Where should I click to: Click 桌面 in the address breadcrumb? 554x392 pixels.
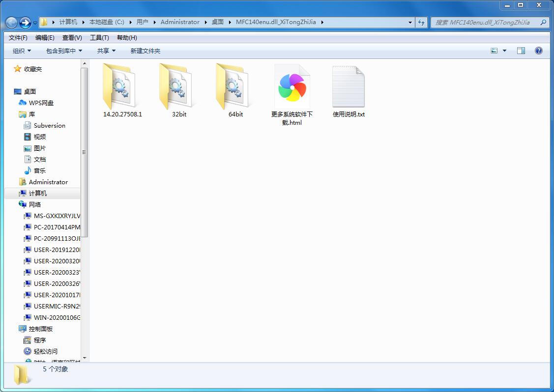coord(217,22)
